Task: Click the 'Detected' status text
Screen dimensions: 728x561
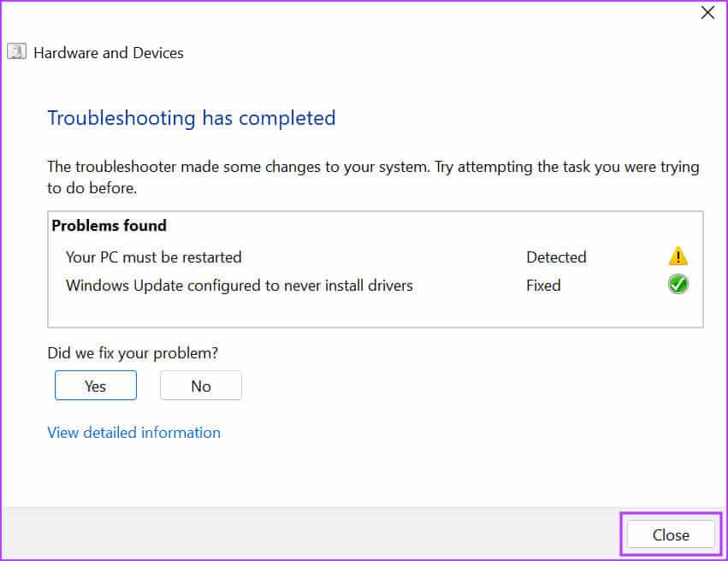Action: [x=556, y=257]
